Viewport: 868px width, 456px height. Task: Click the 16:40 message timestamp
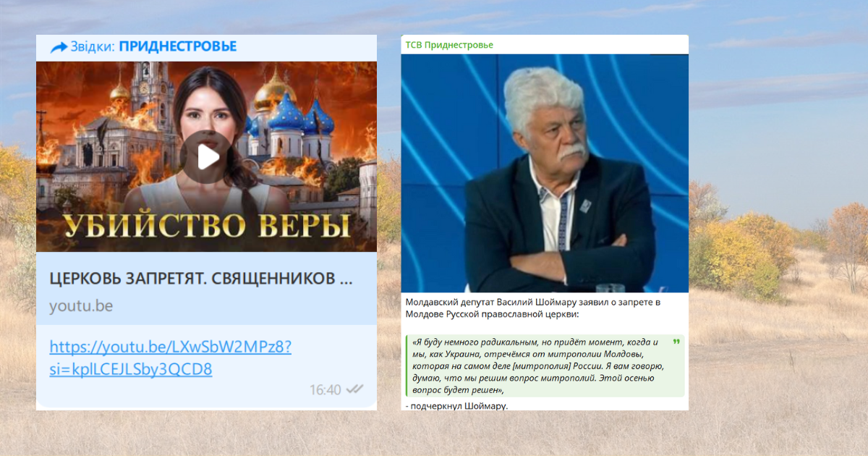click(x=325, y=390)
